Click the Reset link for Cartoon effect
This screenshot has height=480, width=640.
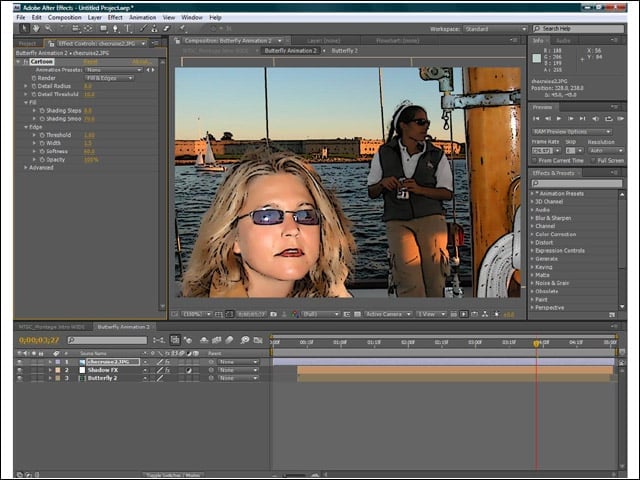click(90, 62)
